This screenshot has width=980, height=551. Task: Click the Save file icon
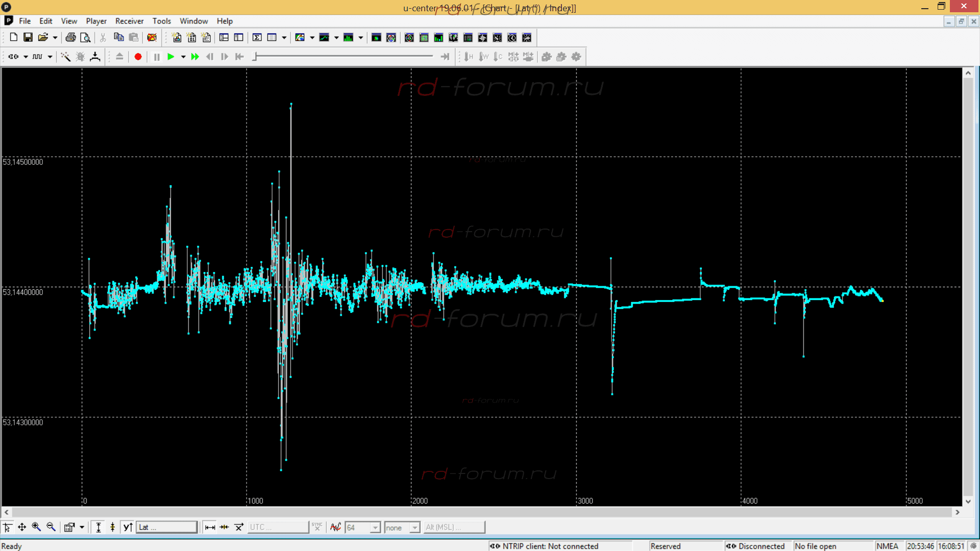(28, 37)
